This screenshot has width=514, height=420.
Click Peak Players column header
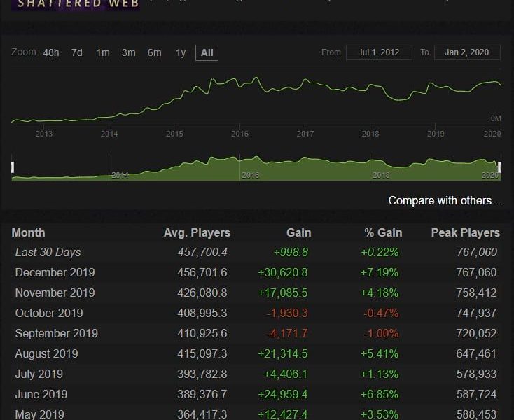(x=465, y=232)
